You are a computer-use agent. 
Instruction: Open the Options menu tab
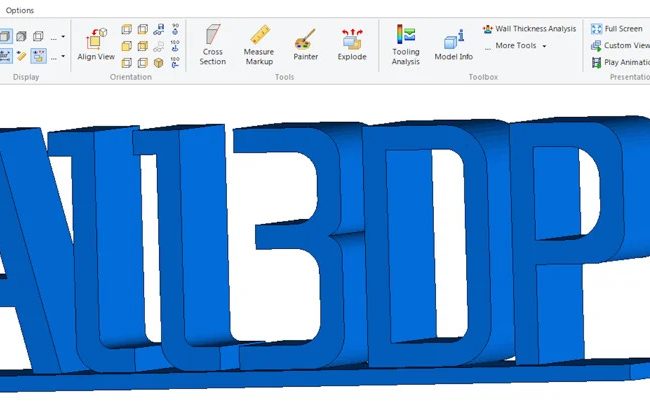(20, 10)
